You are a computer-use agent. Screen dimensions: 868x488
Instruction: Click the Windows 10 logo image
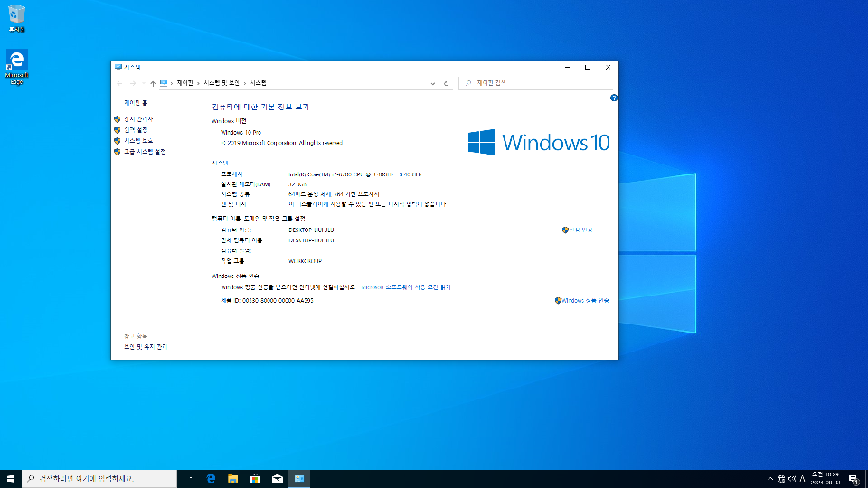tap(539, 142)
